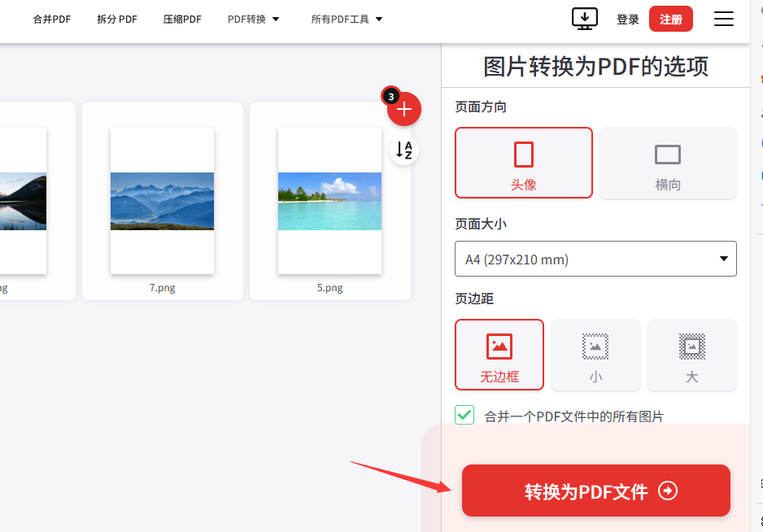Select the portrait 头像 orientation option
The height and width of the screenshot is (532, 763).
524,163
